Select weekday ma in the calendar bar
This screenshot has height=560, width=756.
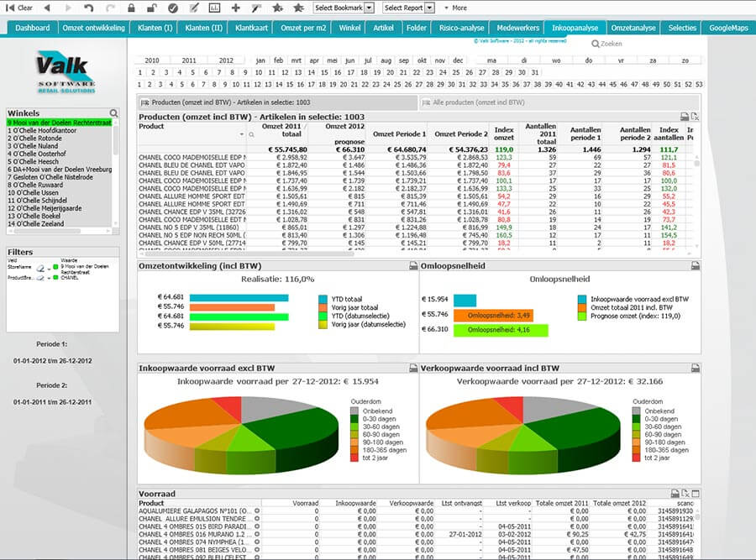pyautogui.click(x=491, y=60)
